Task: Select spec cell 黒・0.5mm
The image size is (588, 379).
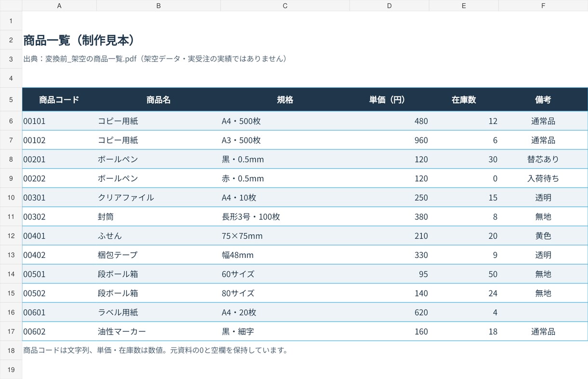Action: [x=285, y=159]
